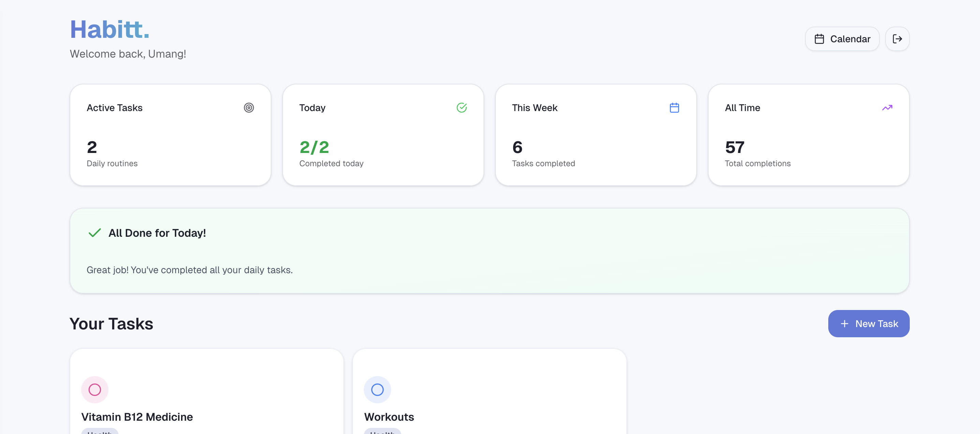
Task: Click the Your Tasks section heading
Action: [x=111, y=323]
